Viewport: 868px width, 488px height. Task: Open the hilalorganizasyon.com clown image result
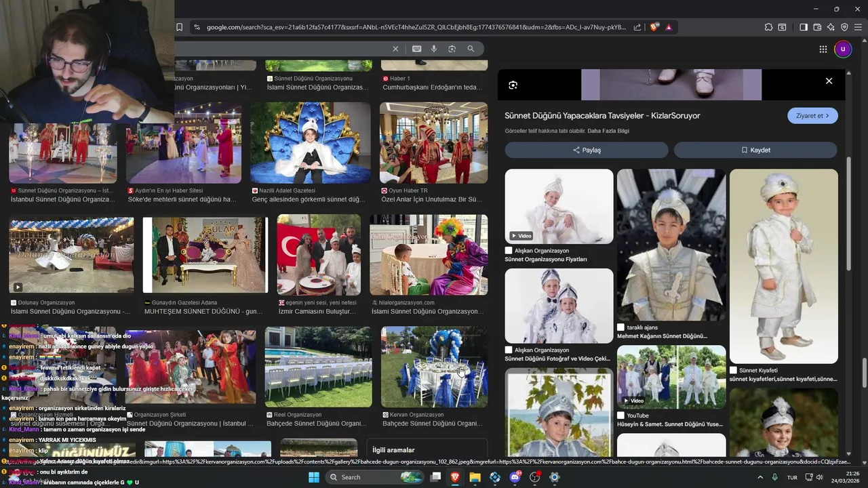tap(429, 255)
